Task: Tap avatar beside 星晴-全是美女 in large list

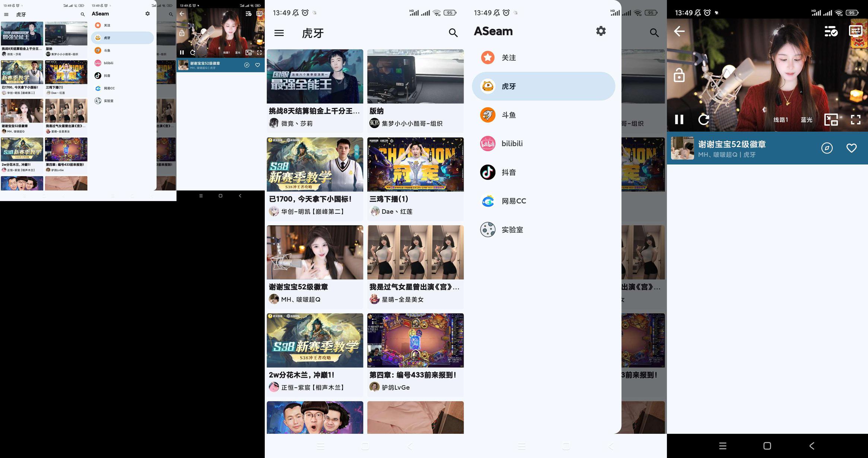Action: pos(374,299)
